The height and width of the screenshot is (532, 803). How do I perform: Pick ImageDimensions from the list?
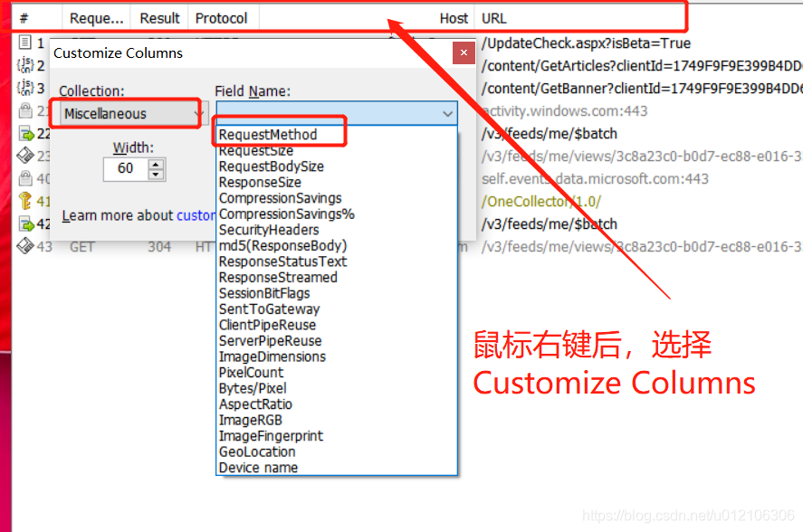pos(272,356)
